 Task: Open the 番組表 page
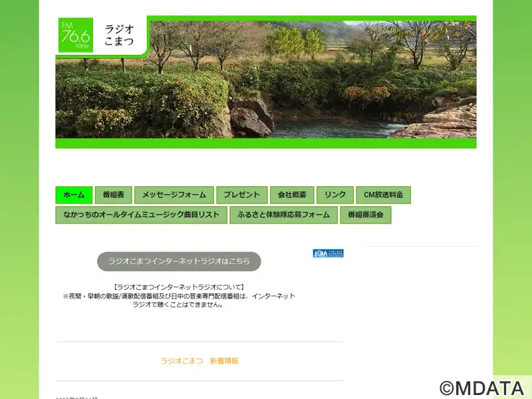tap(113, 195)
